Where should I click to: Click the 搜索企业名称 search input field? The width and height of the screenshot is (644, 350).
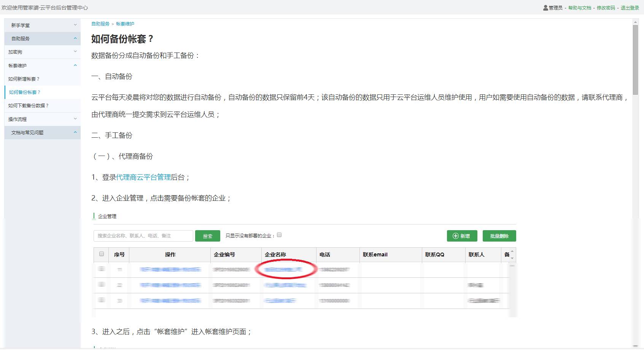point(143,236)
